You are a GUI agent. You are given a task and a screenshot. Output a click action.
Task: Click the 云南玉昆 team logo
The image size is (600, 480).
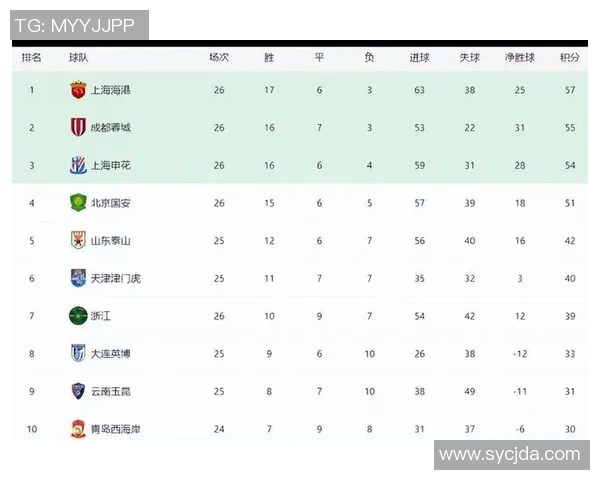(x=78, y=391)
